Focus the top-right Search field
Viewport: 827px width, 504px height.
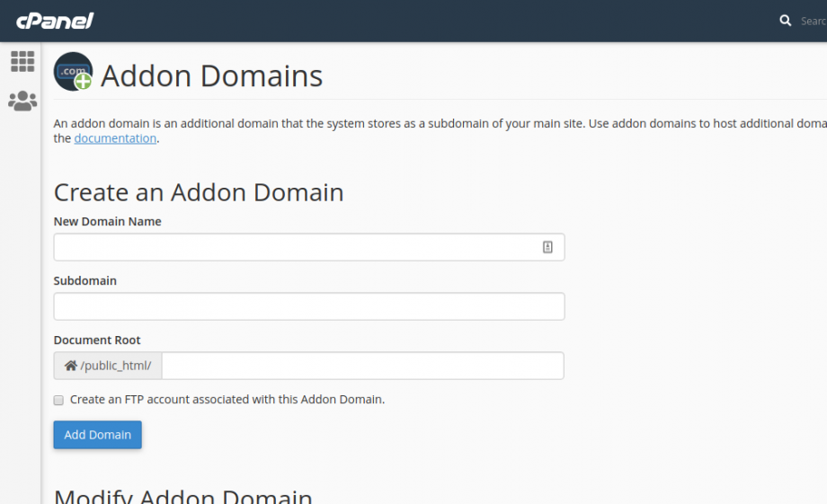[x=813, y=21]
